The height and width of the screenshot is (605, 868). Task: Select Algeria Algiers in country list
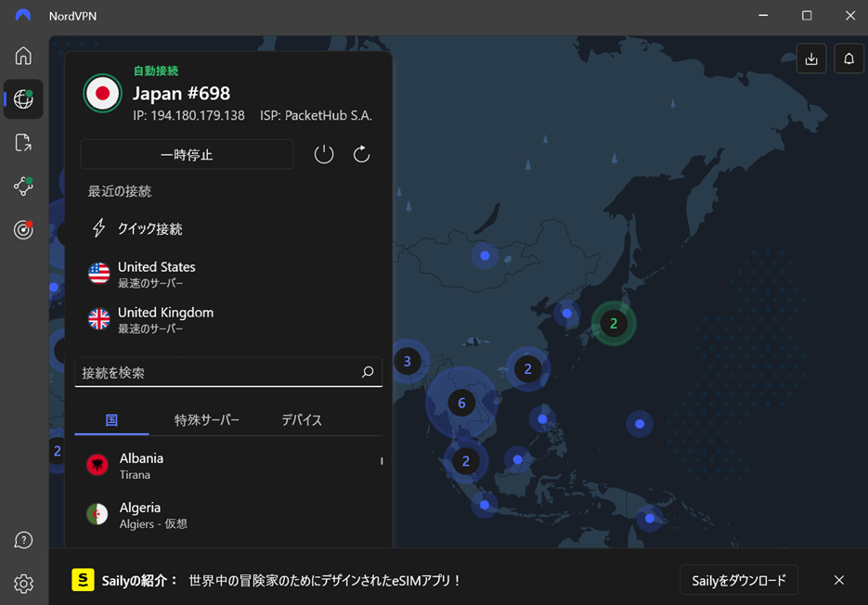click(x=228, y=515)
